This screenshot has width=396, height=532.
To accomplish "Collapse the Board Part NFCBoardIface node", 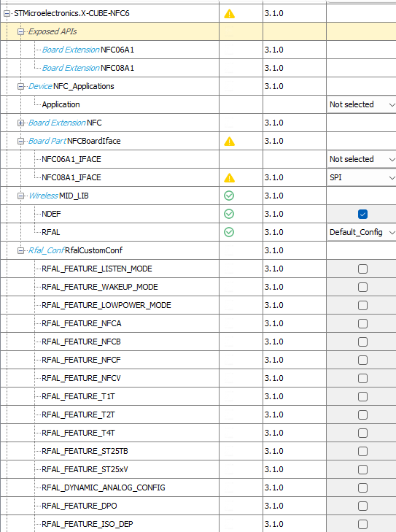I will coord(20,141).
